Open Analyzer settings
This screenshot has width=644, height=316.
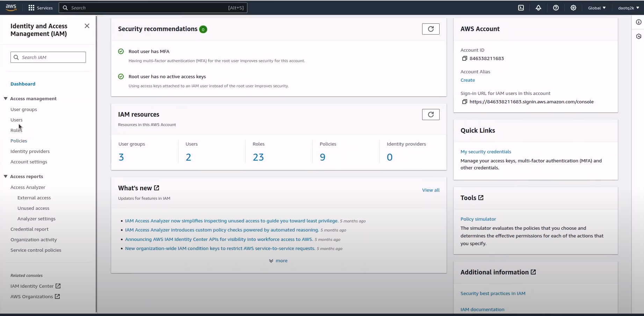pyautogui.click(x=36, y=219)
